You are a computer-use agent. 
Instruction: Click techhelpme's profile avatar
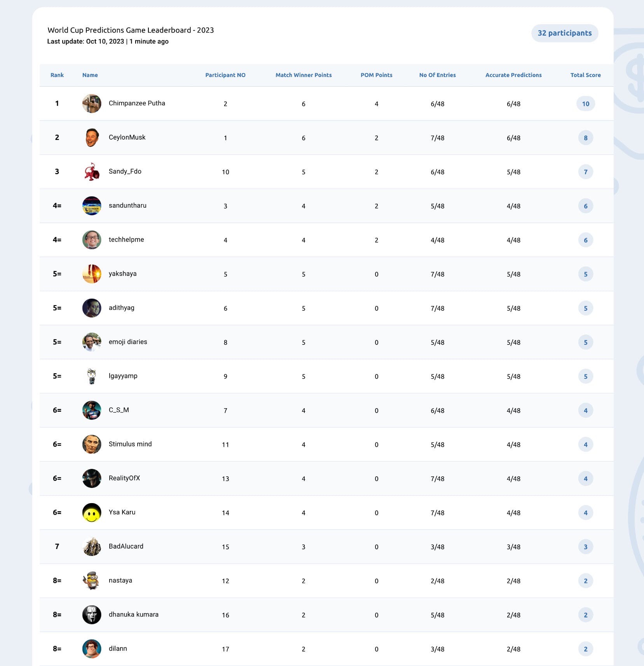point(92,240)
